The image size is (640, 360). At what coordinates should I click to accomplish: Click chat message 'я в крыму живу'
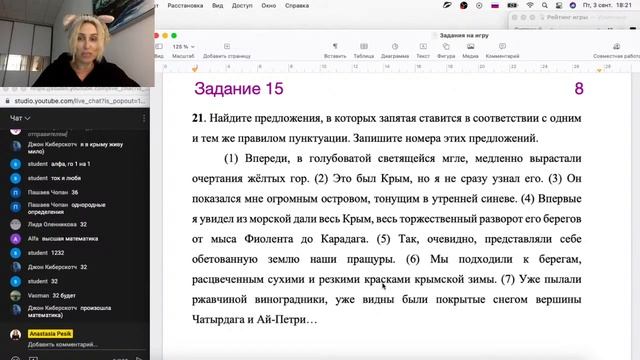[x=101, y=144]
